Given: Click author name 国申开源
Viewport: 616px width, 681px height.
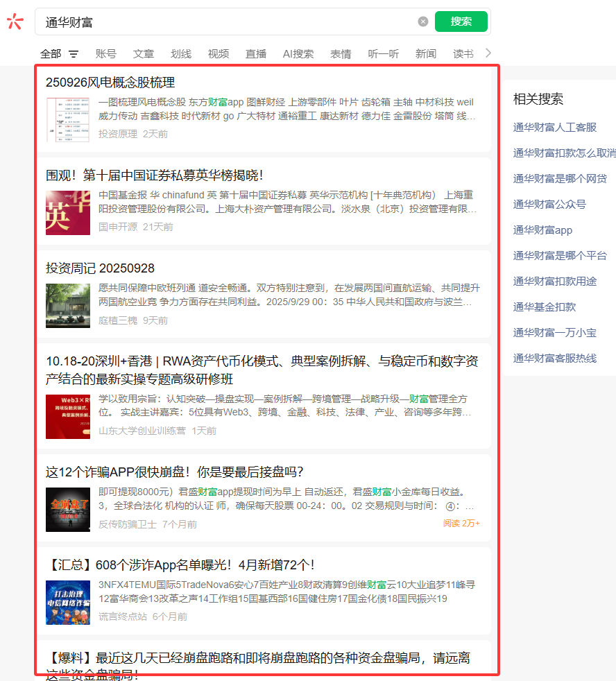Looking at the screenshot, I should 118,227.
